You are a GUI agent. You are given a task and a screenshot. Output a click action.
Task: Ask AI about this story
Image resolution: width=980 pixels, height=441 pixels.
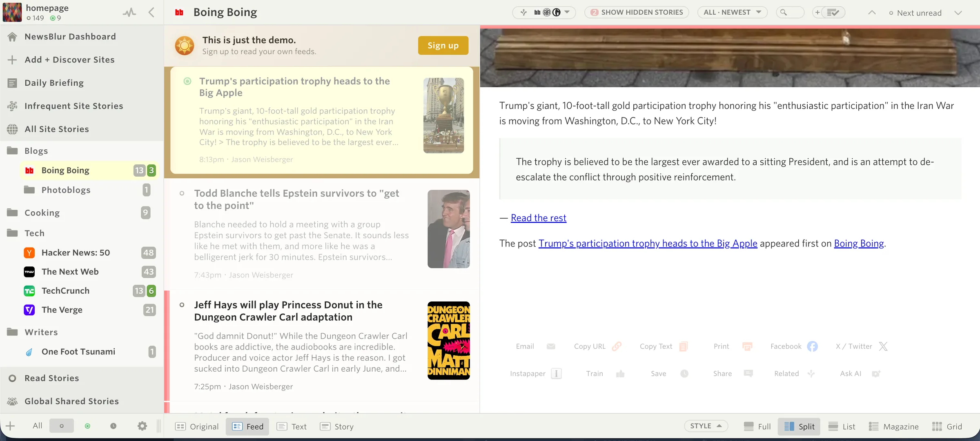[x=860, y=373]
